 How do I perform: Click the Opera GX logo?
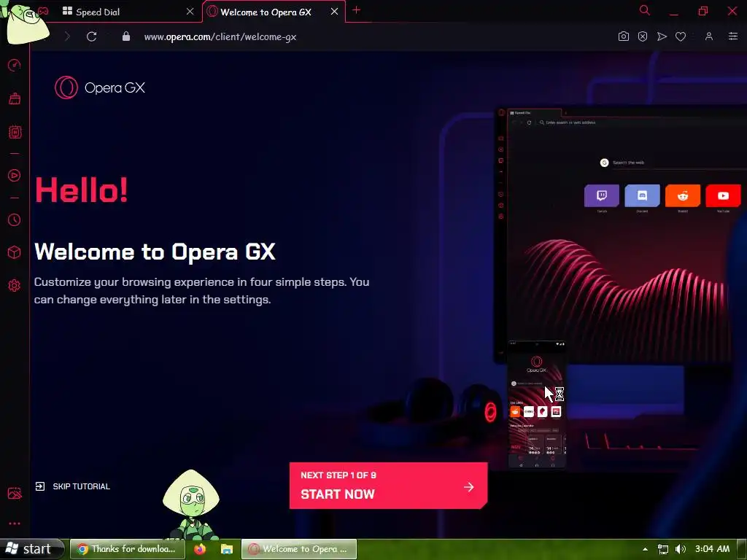pos(99,87)
